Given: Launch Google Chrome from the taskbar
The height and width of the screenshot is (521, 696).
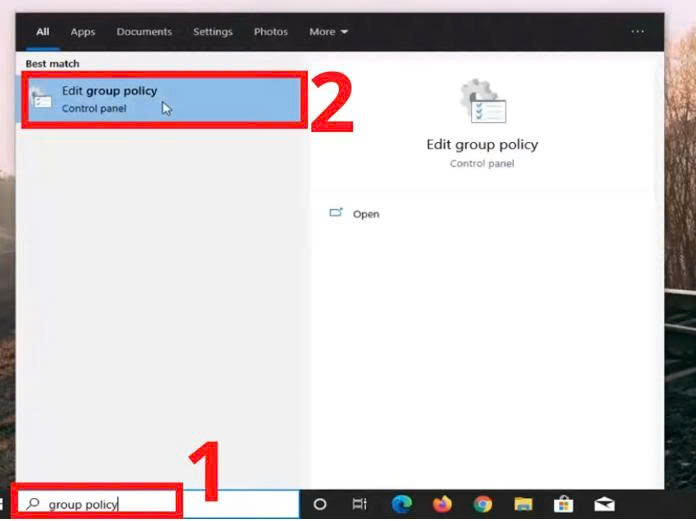Looking at the screenshot, I should tap(482, 504).
